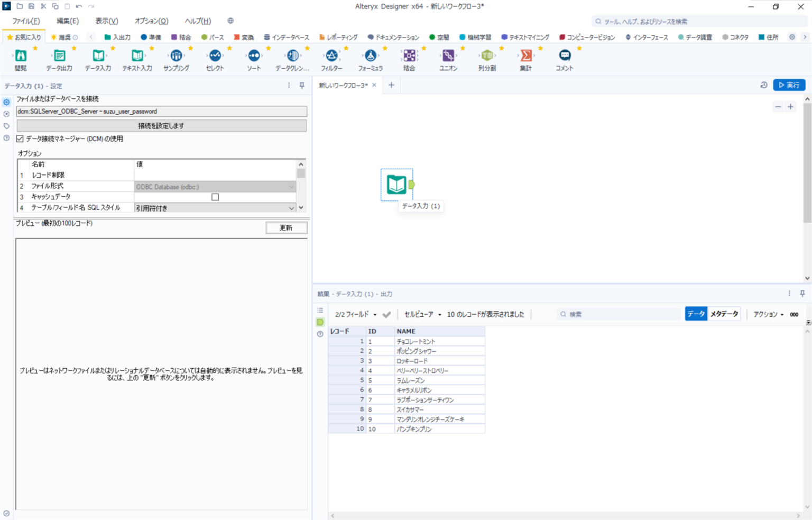Open the ファイル形式 dropdown

pos(292,186)
